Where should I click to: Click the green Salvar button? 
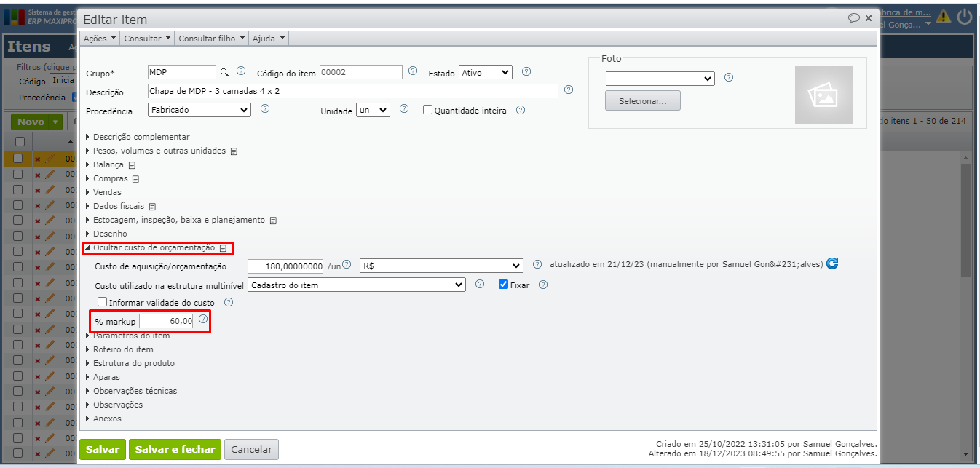pyautogui.click(x=103, y=449)
